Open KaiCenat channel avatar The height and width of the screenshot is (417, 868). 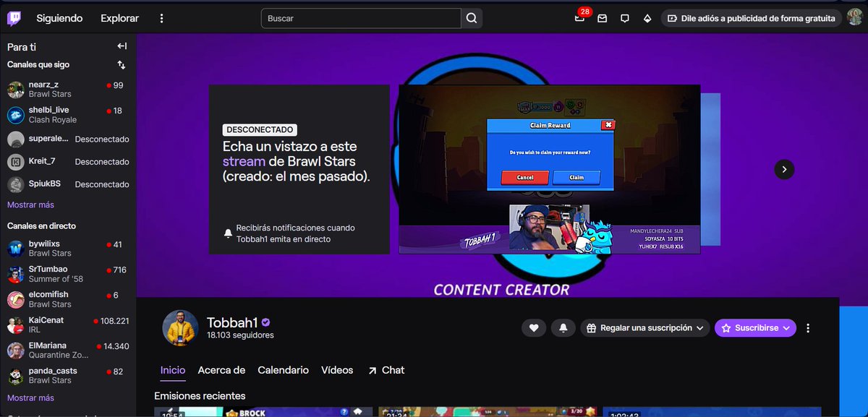click(x=16, y=324)
